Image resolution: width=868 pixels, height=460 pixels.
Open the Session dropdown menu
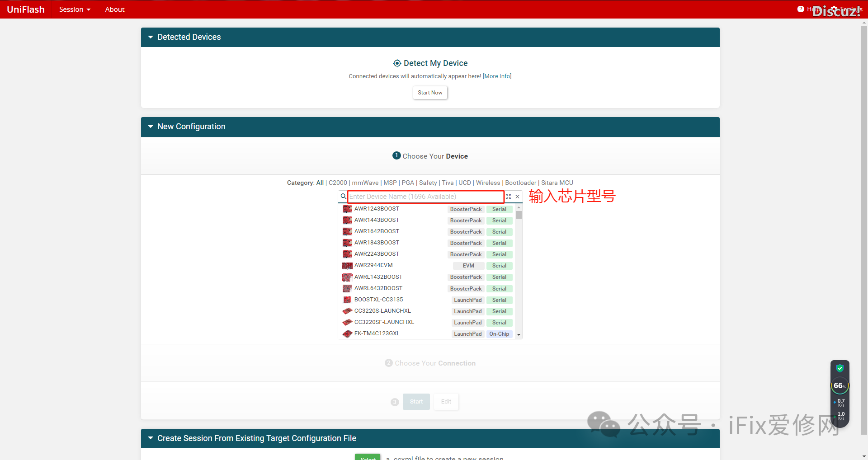(x=75, y=9)
